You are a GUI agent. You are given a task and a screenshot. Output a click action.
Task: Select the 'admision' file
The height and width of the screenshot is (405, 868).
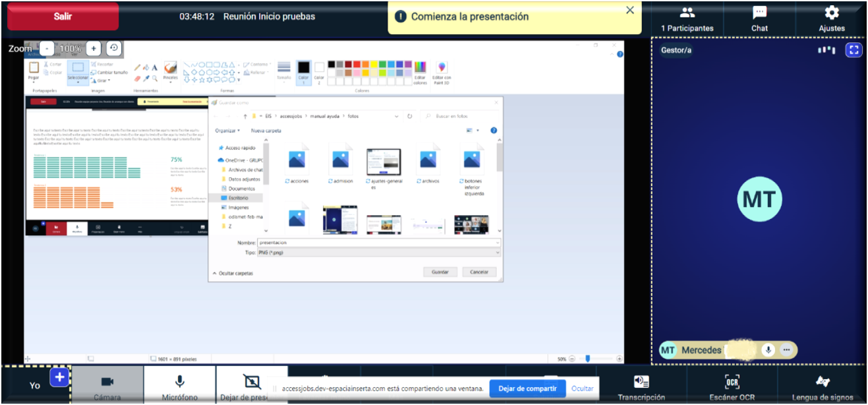click(341, 164)
